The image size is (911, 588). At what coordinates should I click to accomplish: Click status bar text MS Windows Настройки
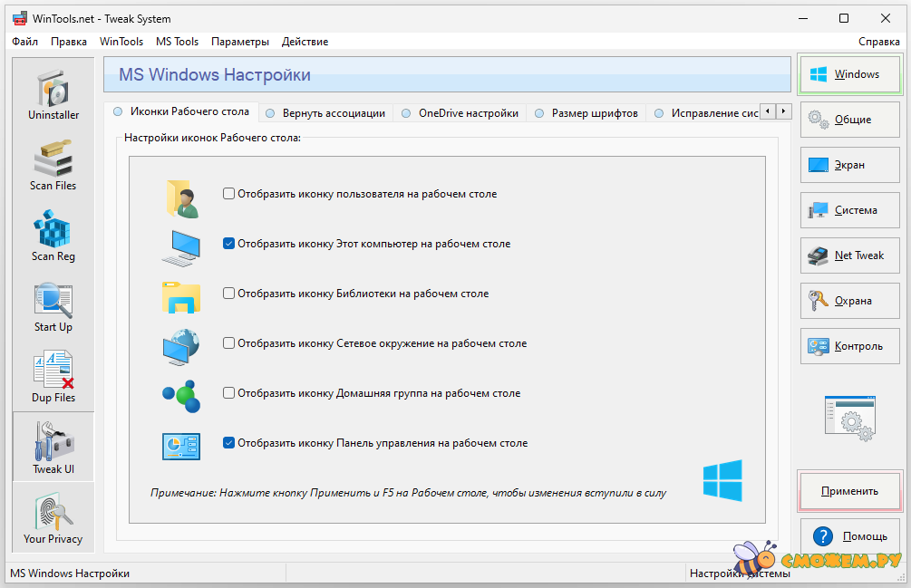70,574
